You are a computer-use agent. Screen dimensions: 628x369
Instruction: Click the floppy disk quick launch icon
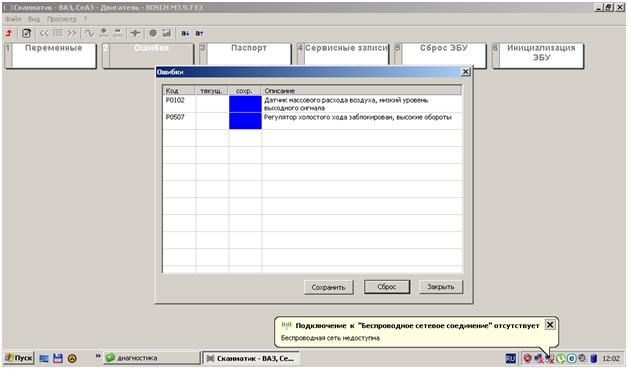pos(58,359)
